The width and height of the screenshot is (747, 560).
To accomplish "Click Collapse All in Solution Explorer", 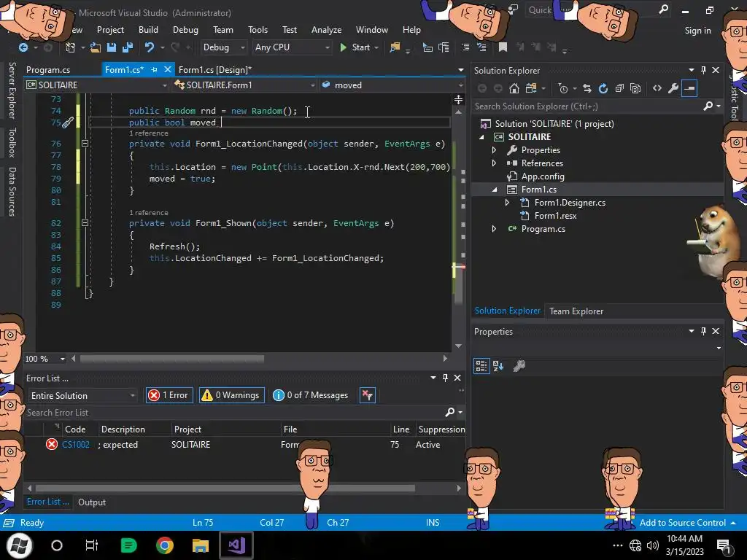I will pos(619,88).
